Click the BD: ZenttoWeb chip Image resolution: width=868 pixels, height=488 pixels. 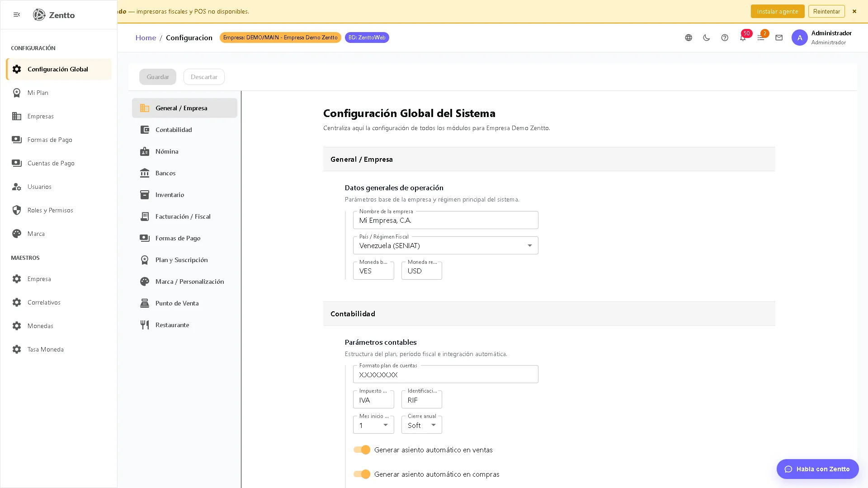(x=367, y=38)
